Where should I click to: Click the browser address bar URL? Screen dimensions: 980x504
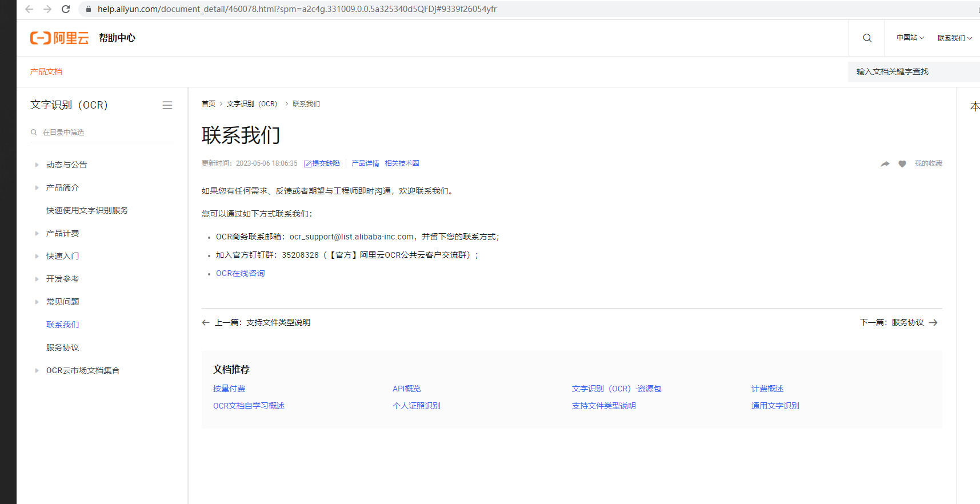(x=297, y=9)
